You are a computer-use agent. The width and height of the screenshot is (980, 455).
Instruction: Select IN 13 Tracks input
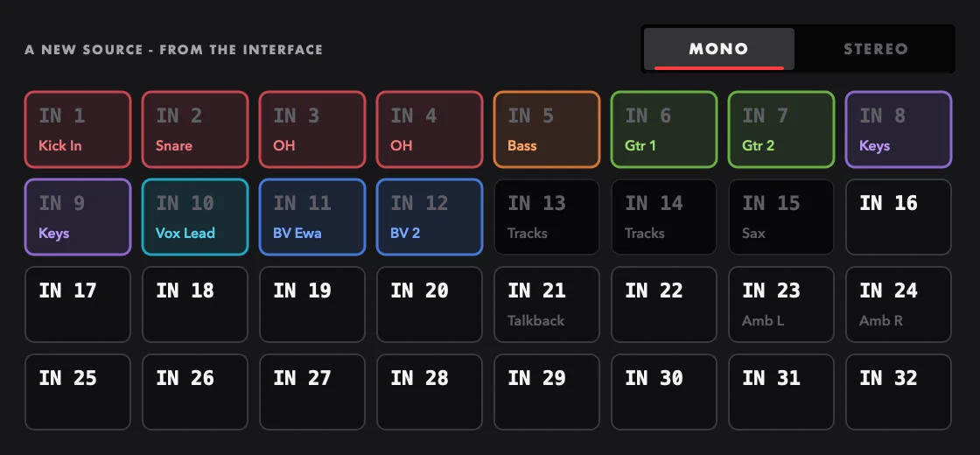click(547, 217)
